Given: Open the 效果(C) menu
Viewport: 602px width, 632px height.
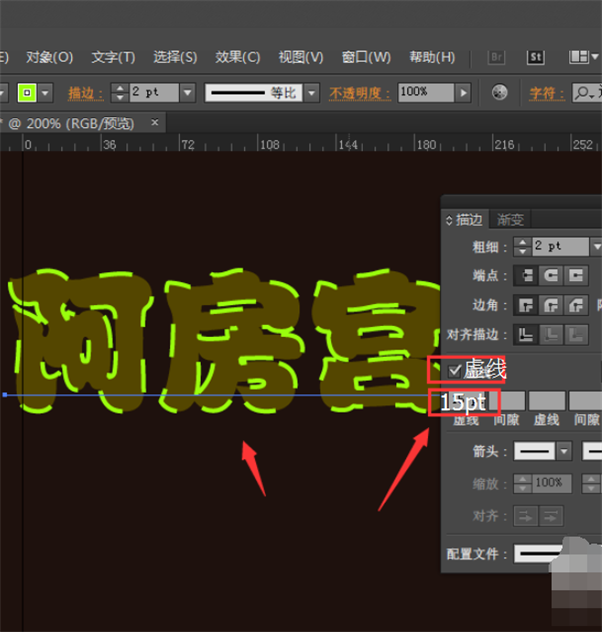Looking at the screenshot, I should [x=237, y=57].
